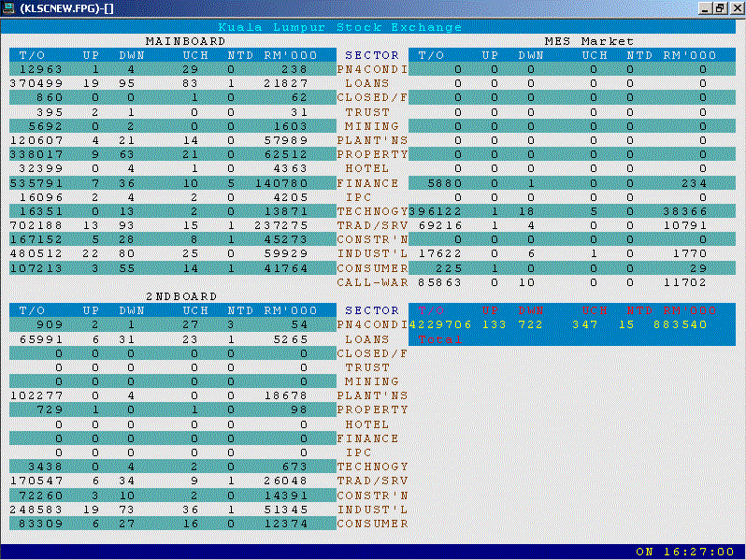The height and width of the screenshot is (560, 746).
Task: Select the red Total label
Action: (x=440, y=339)
